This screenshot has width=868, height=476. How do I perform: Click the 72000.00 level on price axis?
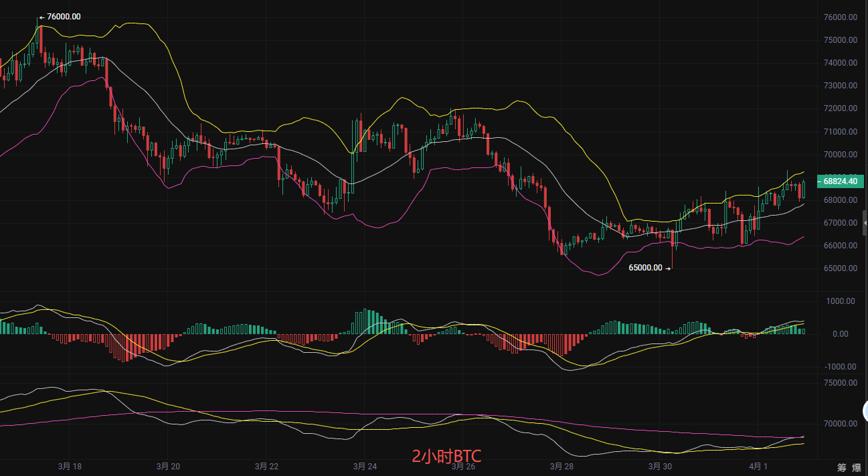tap(840, 108)
